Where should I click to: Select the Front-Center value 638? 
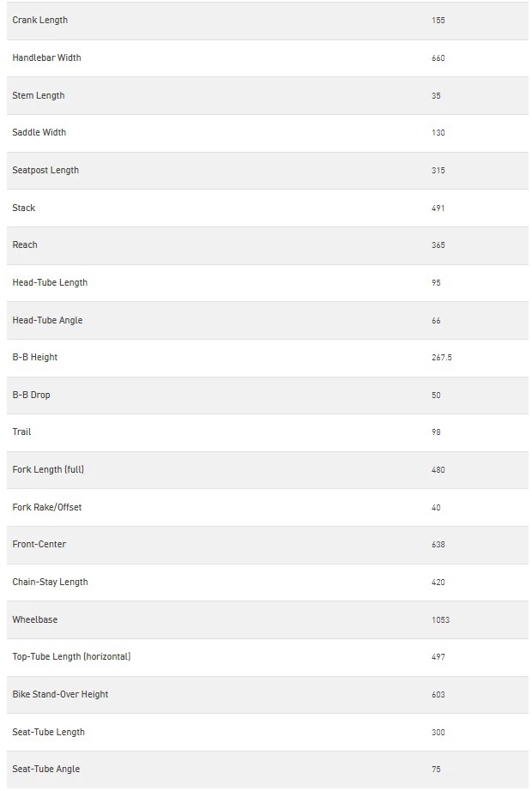click(x=438, y=545)
